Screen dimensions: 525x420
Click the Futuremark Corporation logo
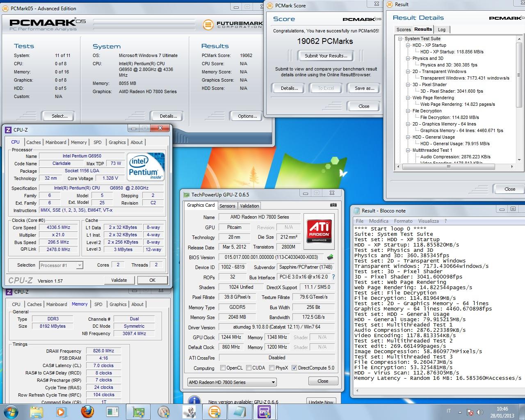point(232,25)
